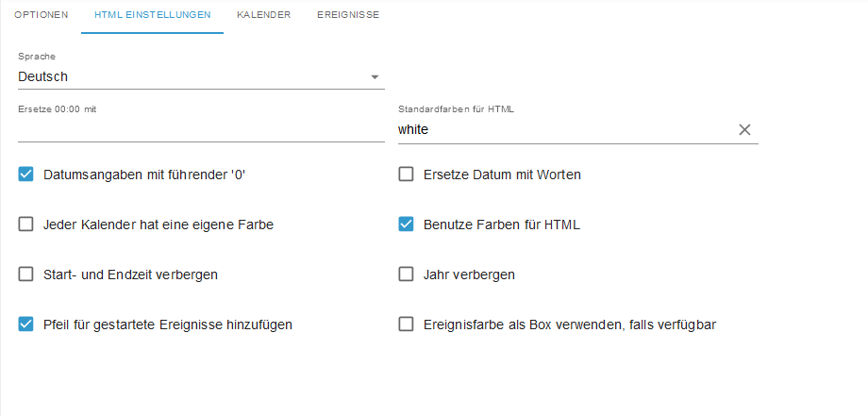Viewport: 868px width, 416px height.
Task: Click the Ersetze 00:00 mit label text
Action: click(x=58, y=109)
